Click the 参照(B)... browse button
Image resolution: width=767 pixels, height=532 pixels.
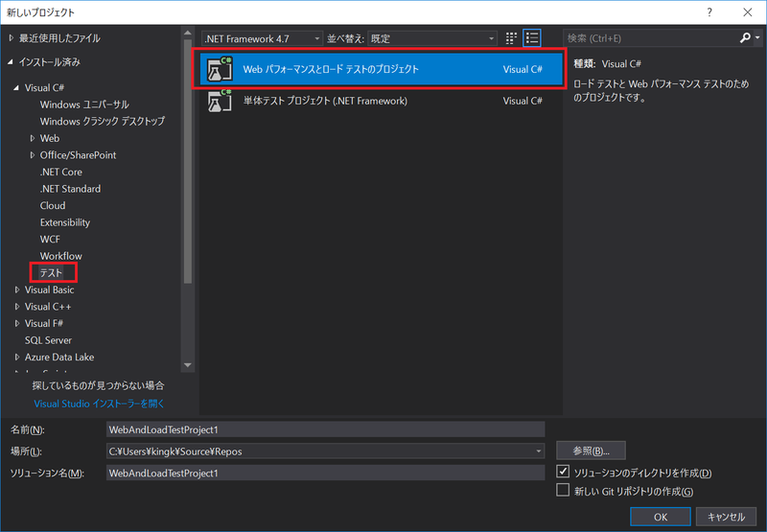point(591,451)
